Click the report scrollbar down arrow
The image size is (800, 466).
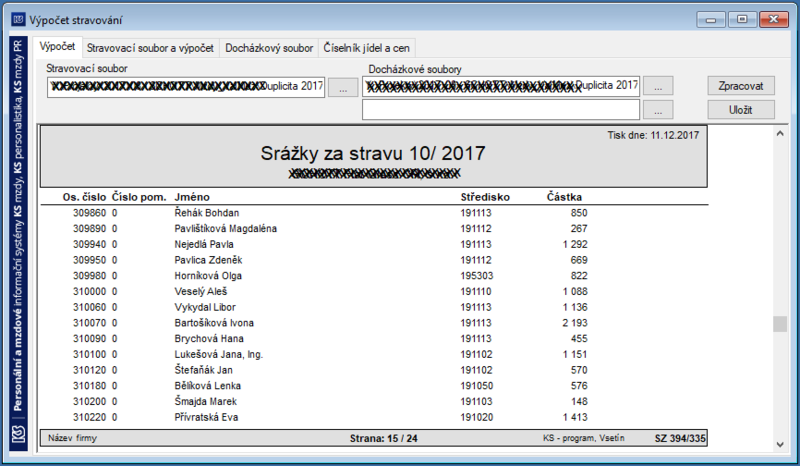click(x=780, y=445)
